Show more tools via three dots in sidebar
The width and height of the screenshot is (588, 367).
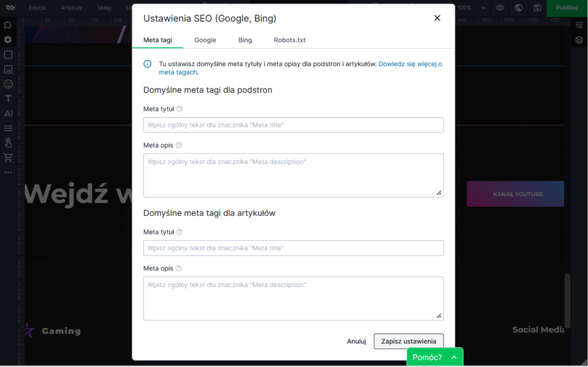pos(8,172)
